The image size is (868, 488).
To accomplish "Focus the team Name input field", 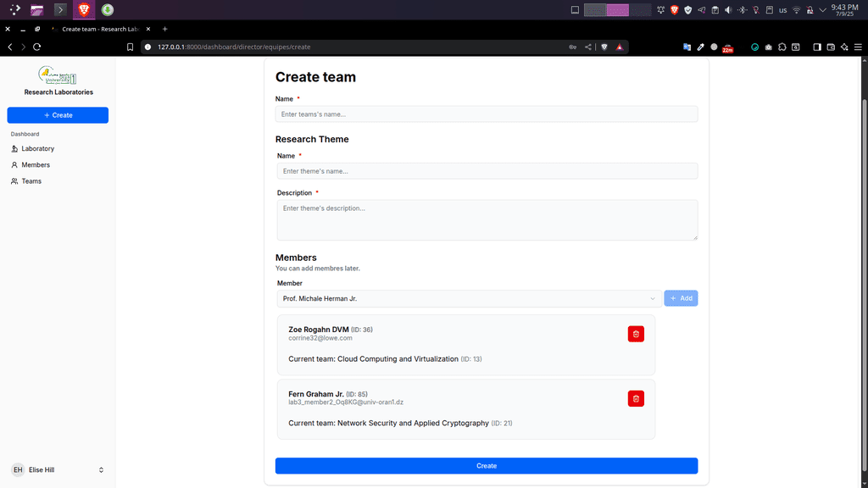I will 486,114.
